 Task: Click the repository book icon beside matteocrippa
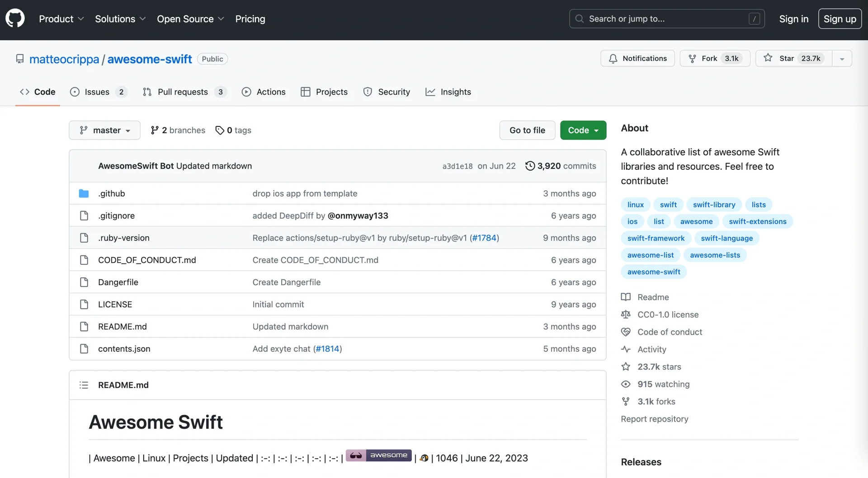pos(20,59)
